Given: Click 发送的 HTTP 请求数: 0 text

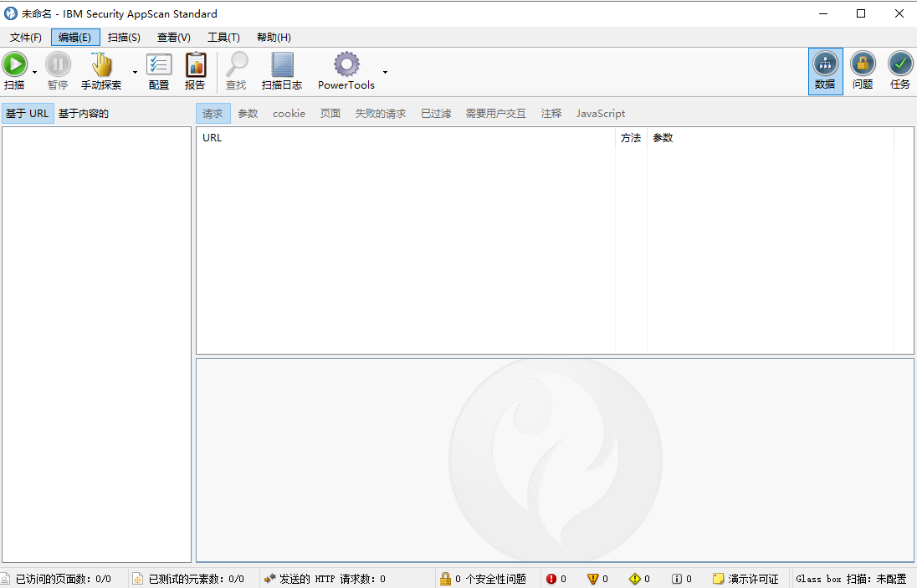Looking at the screenshot, I should point(332,579).
